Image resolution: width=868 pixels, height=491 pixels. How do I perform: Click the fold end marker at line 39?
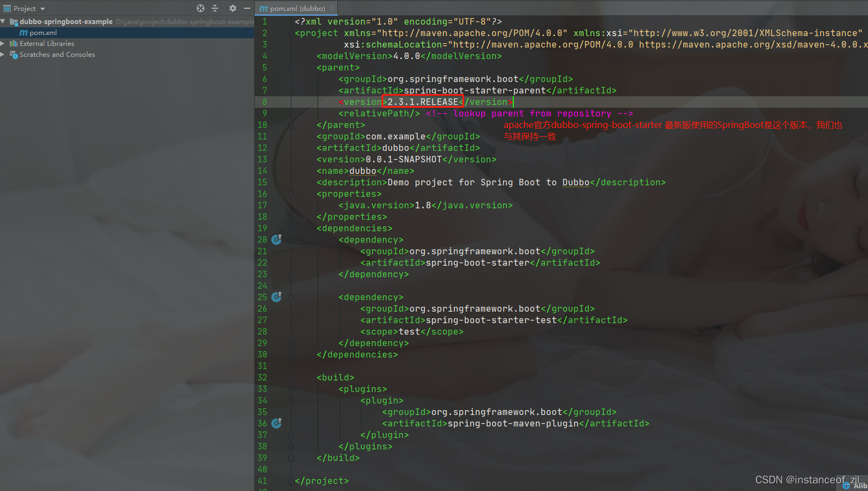pos(291,458)
